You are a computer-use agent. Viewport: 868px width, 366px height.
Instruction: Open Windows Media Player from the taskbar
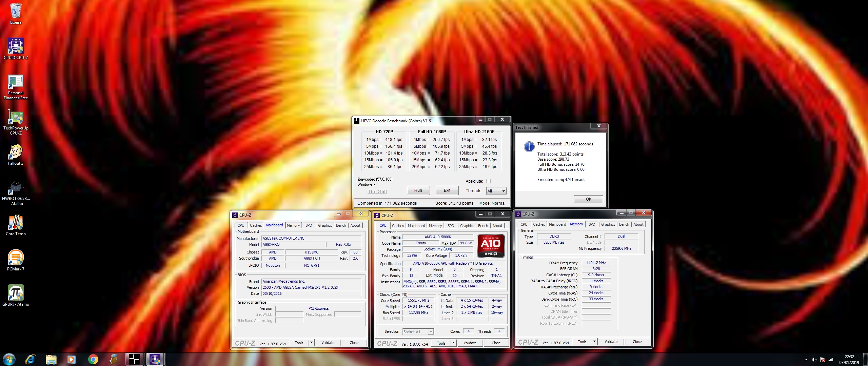pos(72,359)
